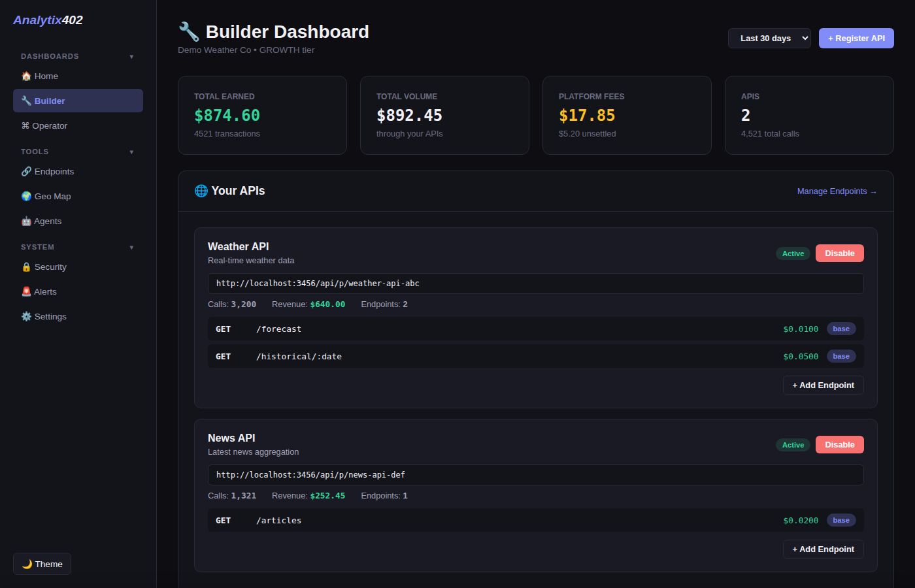The width and height of the screenshot is (915, 588).
Task: Toggle the dark Theme switch
Action: click(41, 564)
